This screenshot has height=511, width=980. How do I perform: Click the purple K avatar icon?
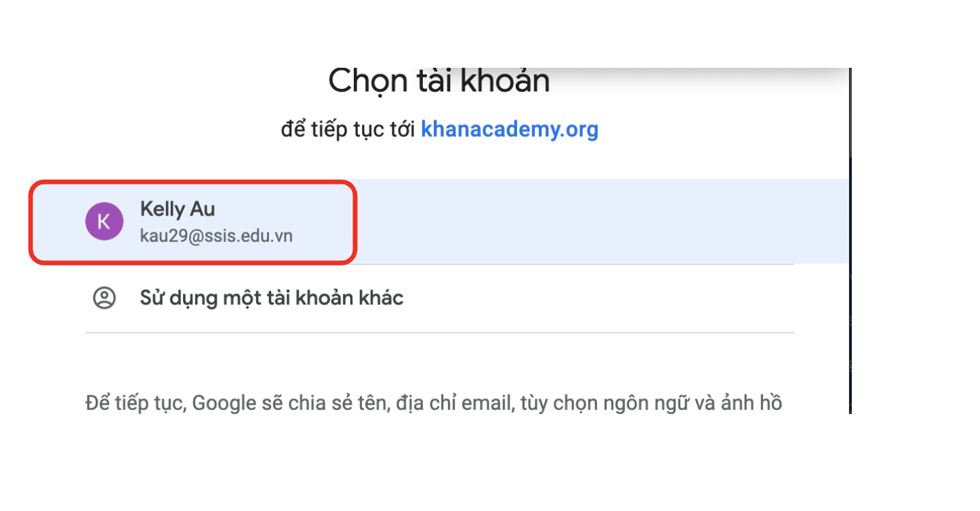click(104, 222)
